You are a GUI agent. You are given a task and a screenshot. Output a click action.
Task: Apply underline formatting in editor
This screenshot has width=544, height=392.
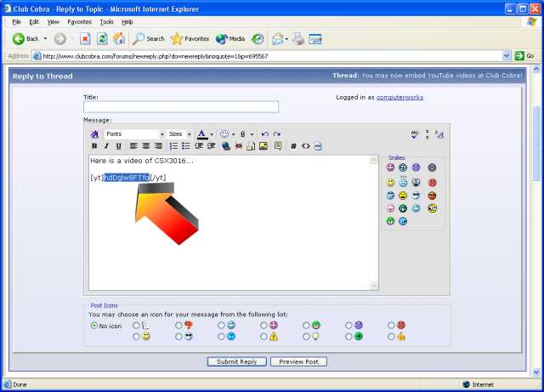(x=117, y=146)
